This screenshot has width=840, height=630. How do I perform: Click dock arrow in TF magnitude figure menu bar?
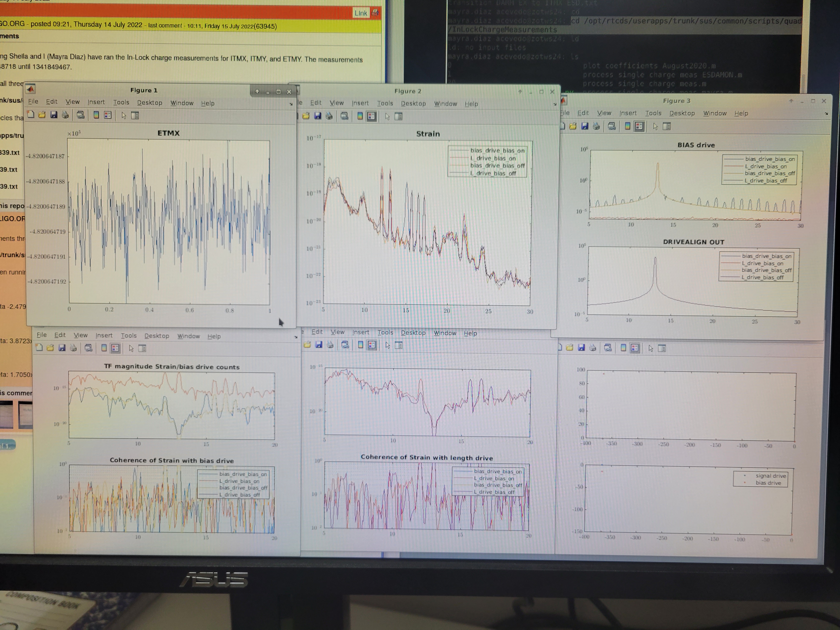[x=296, y=337]
